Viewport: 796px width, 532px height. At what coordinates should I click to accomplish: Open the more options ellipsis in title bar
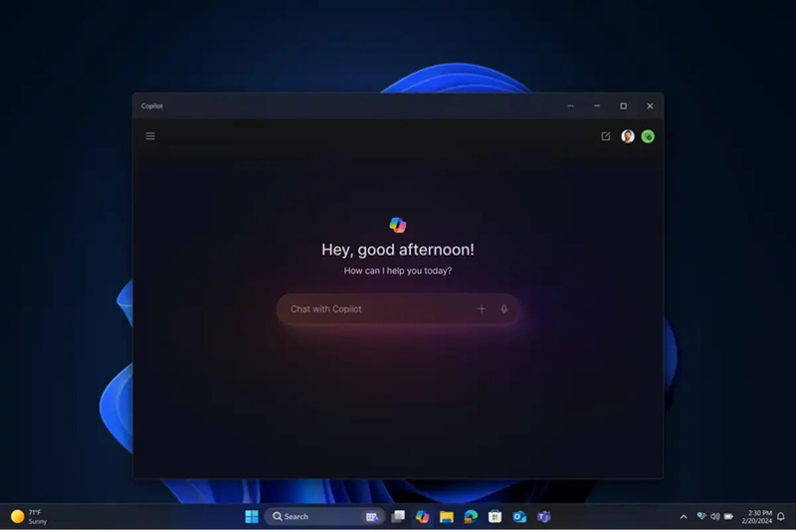pos(571,106)
